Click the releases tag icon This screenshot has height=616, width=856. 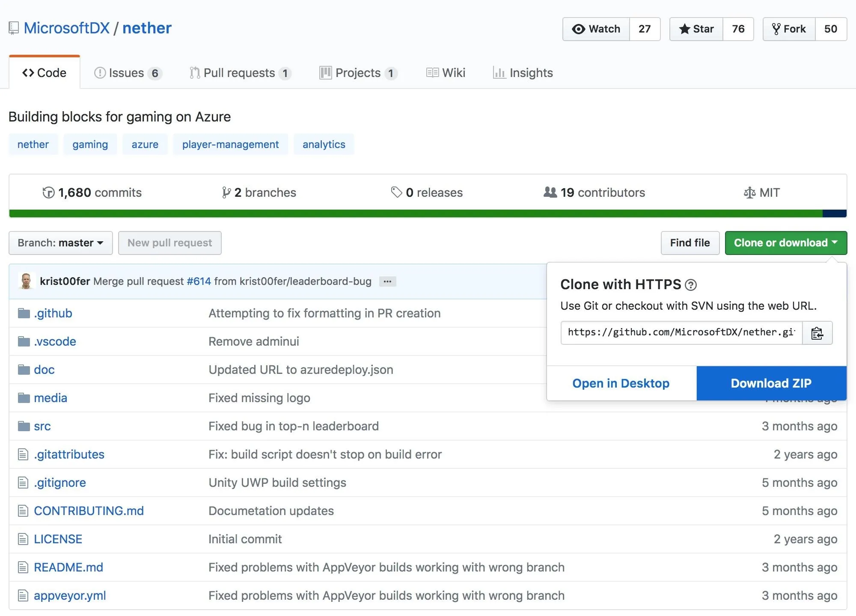(x=396, y=192)
